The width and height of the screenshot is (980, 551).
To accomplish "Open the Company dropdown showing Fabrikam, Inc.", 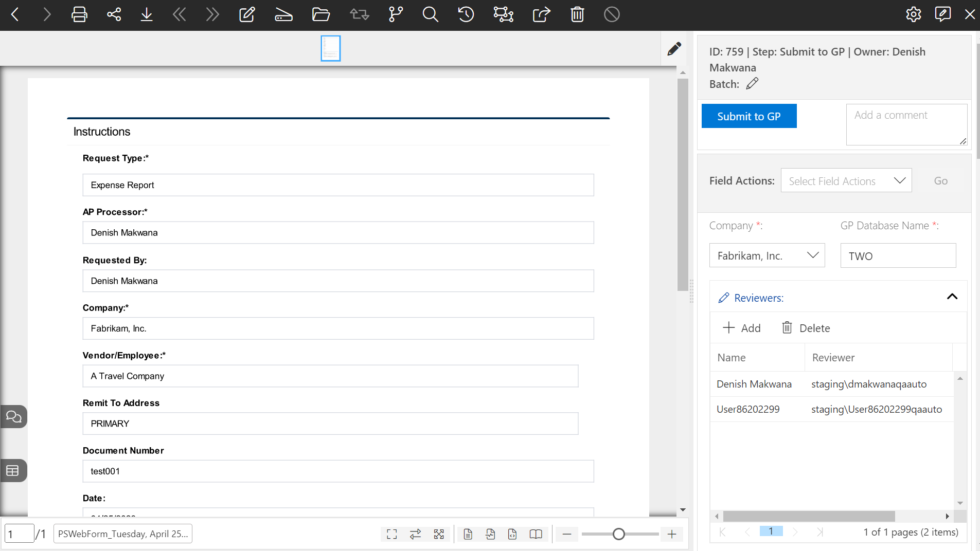I will pyautogui.click(x=767, y=255).
